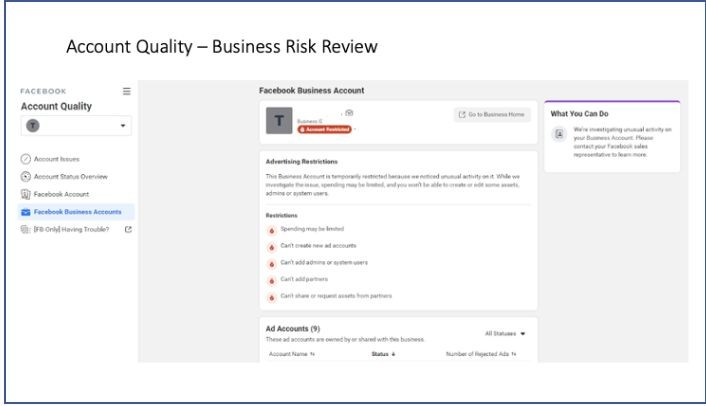
Task: Click the Facebook Account sidebar icon
Action: click(26, 194)
